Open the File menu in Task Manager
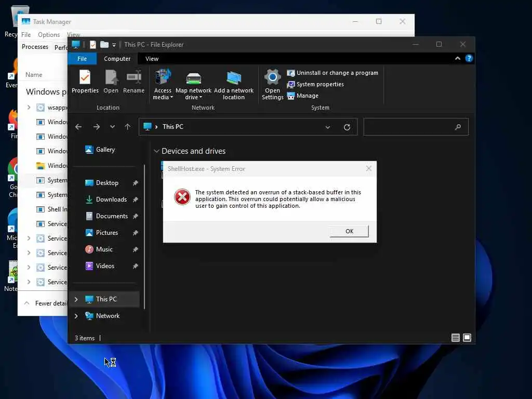The width and height of the screenshot is (532, 399). [x=26, y=35]
